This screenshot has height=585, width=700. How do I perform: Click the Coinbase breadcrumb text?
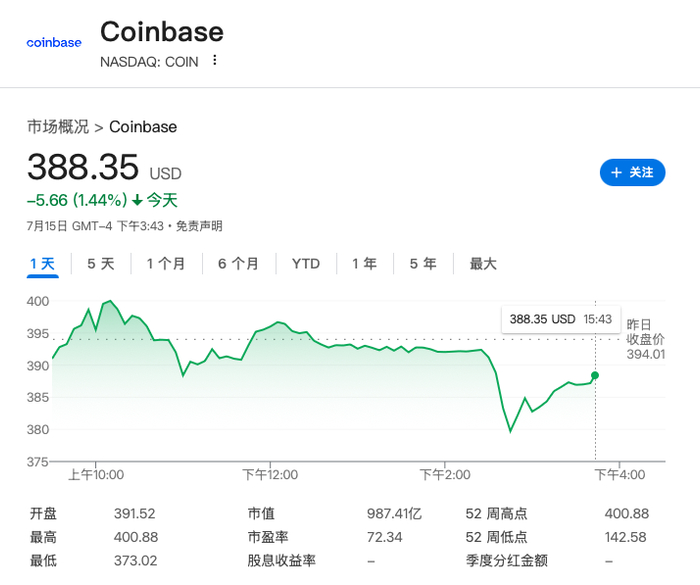pyautogui.click(x=143, y=127)
